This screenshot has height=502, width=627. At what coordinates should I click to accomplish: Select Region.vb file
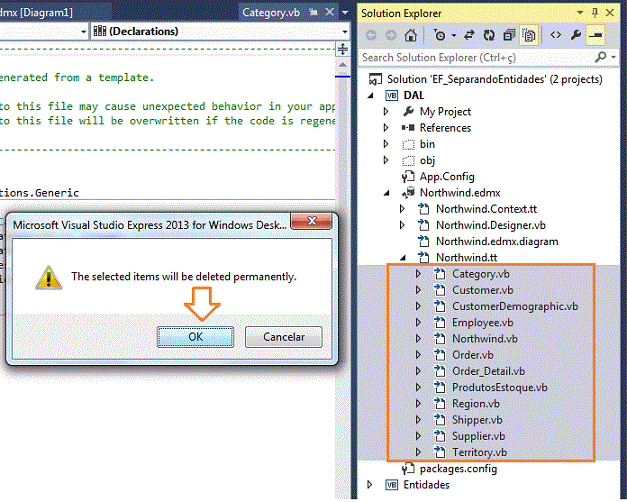[475, 404]
